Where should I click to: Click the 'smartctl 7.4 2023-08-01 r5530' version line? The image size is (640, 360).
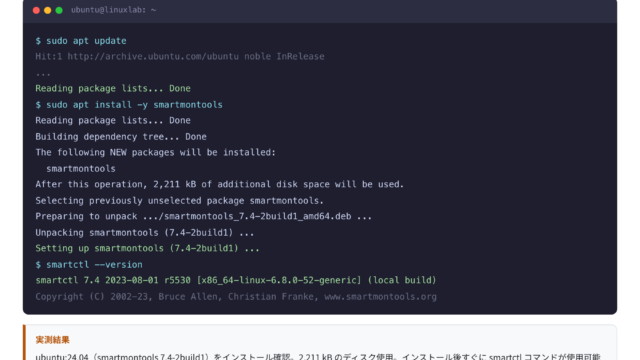click(x=236, y=280)
